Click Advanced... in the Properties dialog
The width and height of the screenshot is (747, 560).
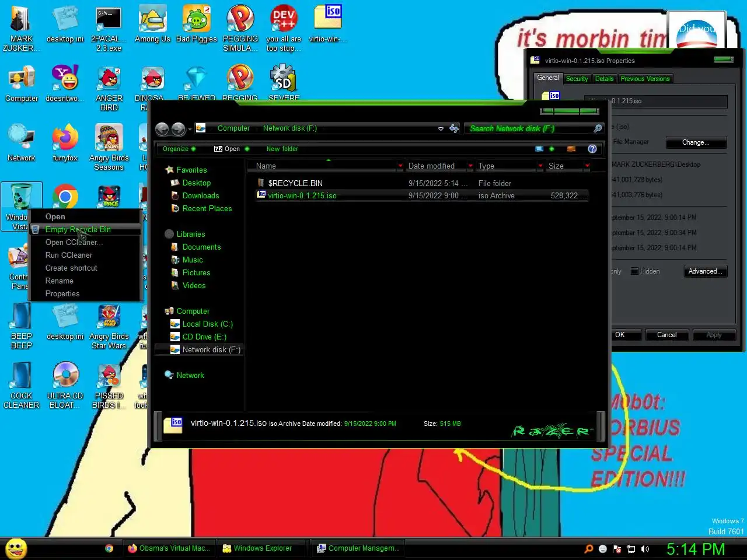[x=705, y=271]
